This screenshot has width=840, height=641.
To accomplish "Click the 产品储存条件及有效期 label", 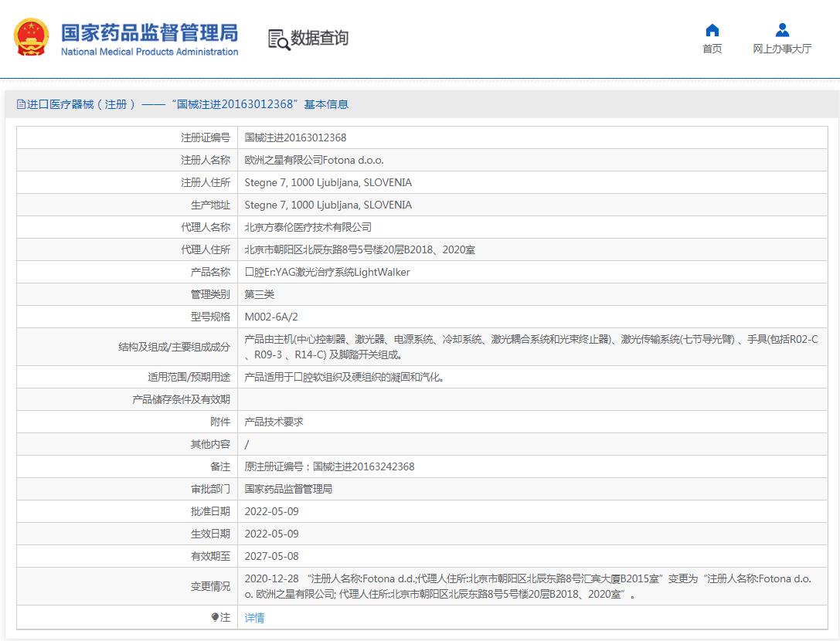I will [181, 399].
